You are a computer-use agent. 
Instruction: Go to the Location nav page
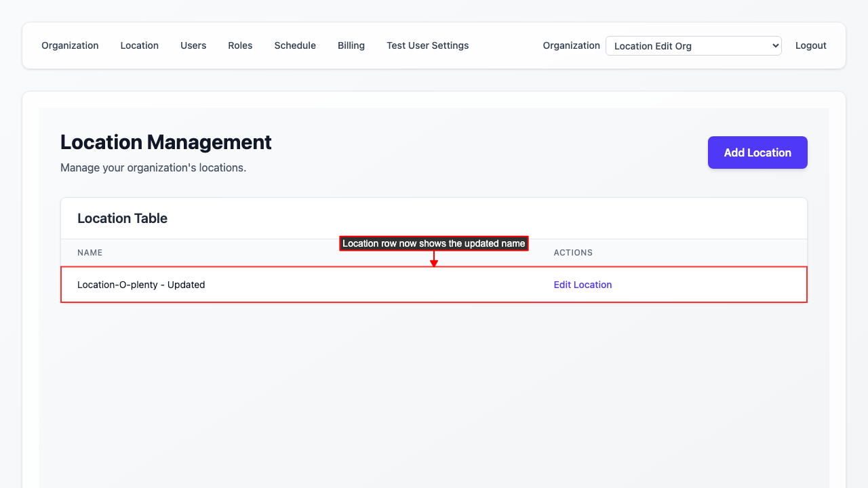coord(139,45)
